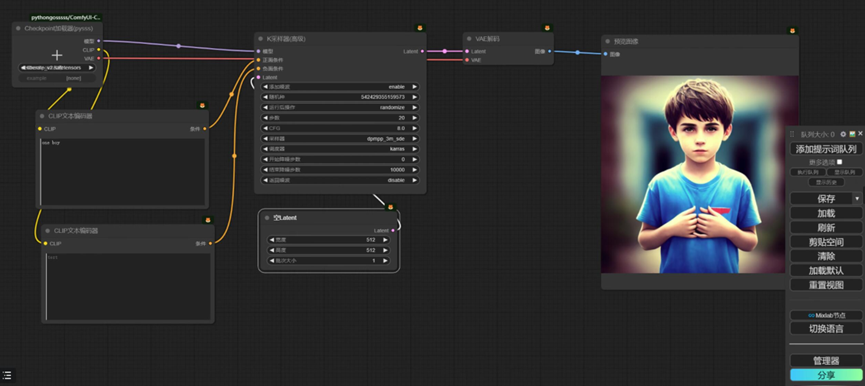Viewport: 865px width, 386px height.
Task: Open the sampler dpmpp_3m_sde combo
Action: tap(340, 139)
